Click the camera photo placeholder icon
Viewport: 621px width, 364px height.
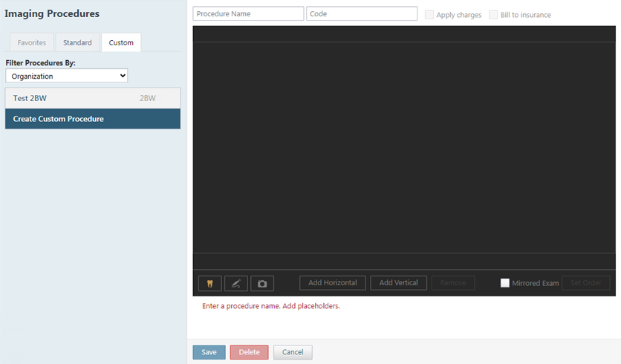click(262, 284)
